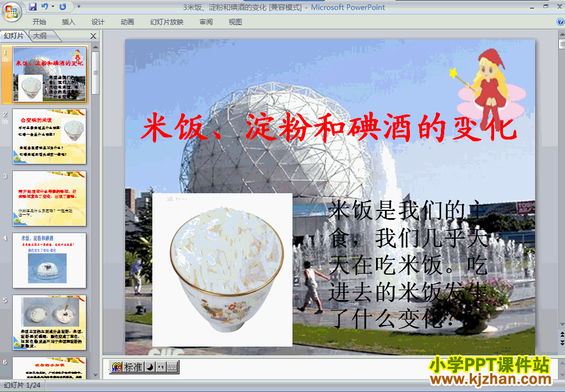Viewport: 565px width, 392px height.
Task: Open the 审阅 ribbon tab
Action: tap(206, 22)
